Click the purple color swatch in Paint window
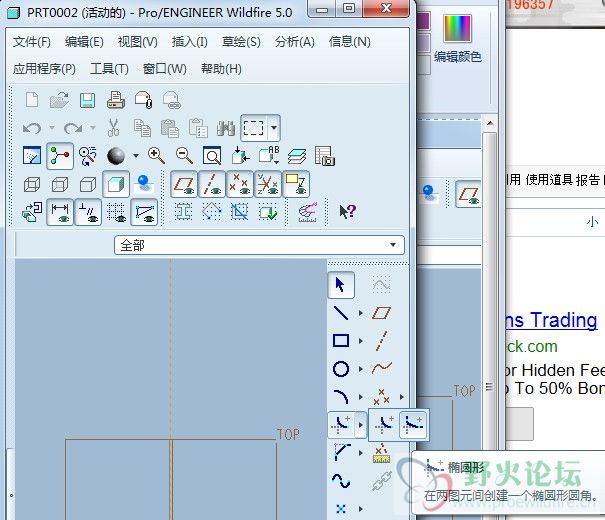Image resolution: width=605 pixels, height=520 pixels. 424,20
